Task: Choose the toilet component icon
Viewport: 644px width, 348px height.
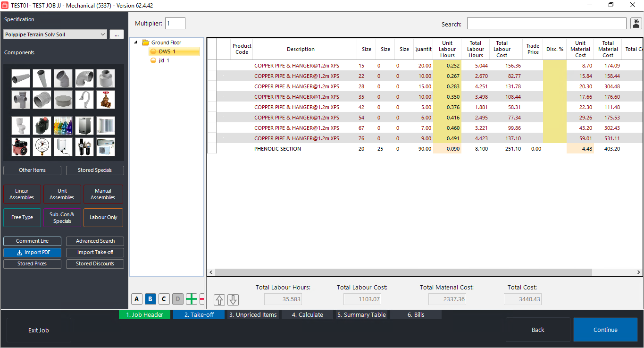Action: [x=21, y=126]
